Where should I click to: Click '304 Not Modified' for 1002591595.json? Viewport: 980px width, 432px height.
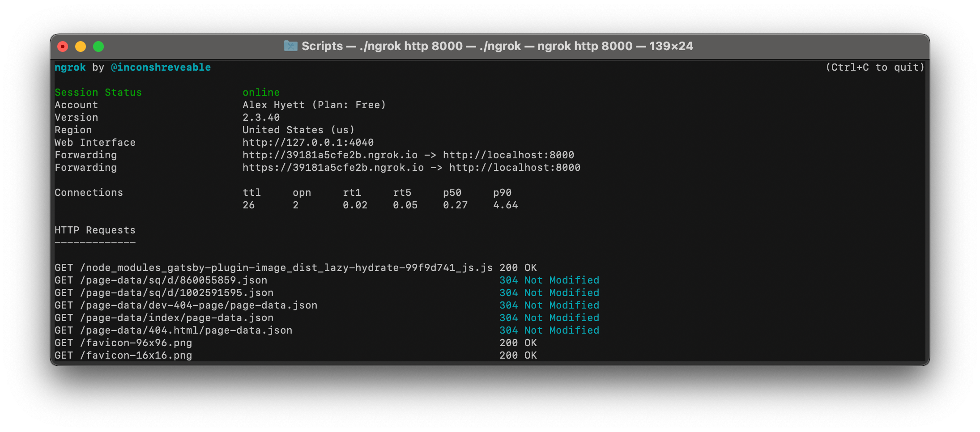549,293
